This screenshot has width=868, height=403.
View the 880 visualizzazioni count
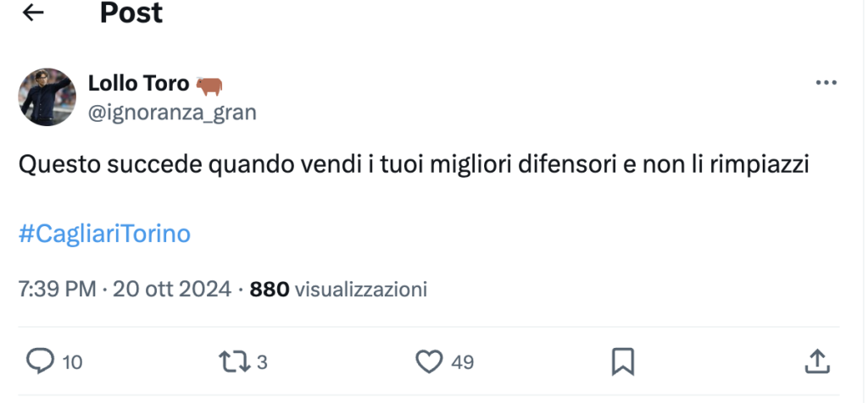point(338,290)
